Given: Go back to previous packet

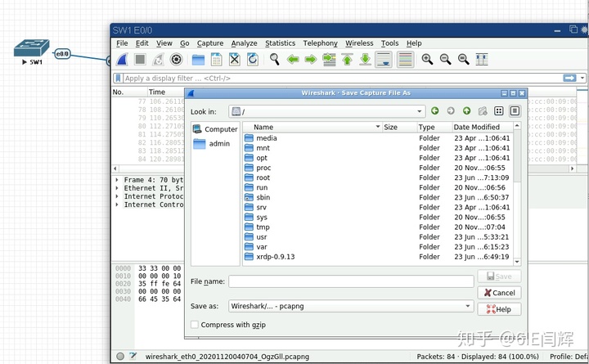Looking at the screenshot, I should (x=293, y=60).
